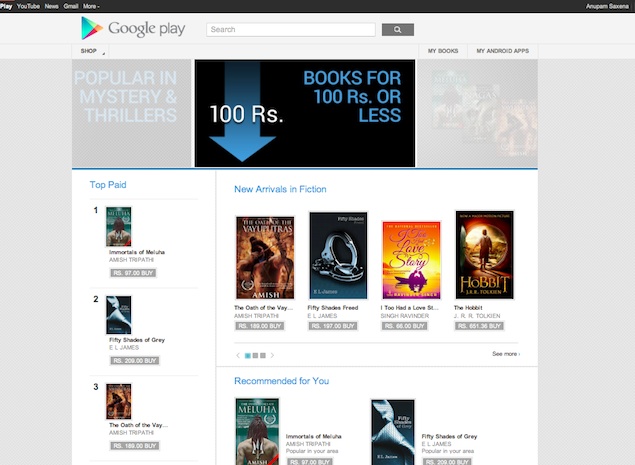Screen dimensions: 635x465
Task: Expand the More menu in top bar
Action: [91, 6]
